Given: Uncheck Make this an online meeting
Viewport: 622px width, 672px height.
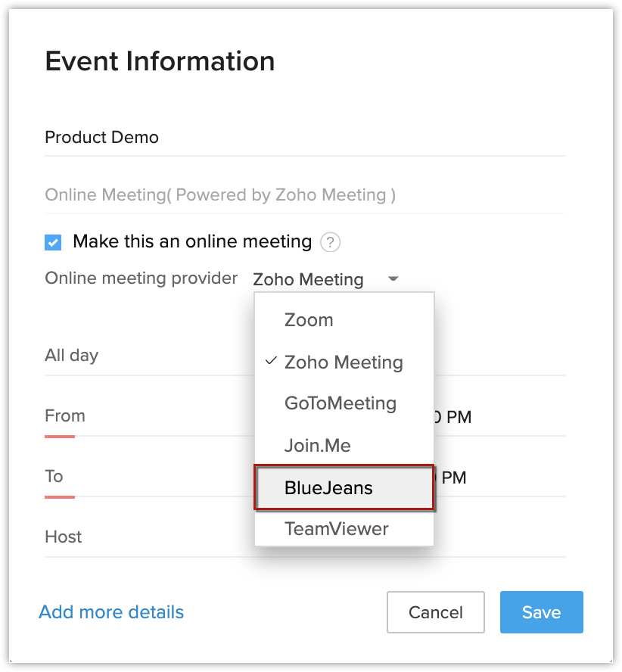Looking at the screenshot, I should tap(53, 242).
